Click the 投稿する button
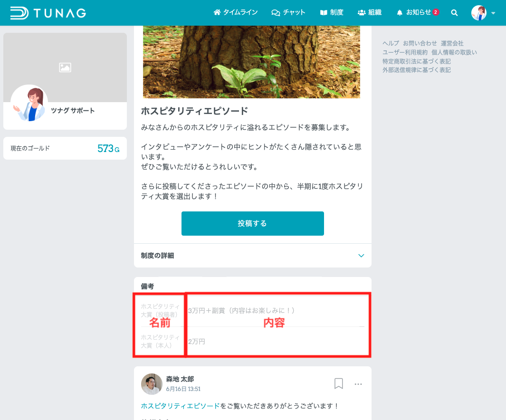This screenshot has width=506, height=420. click(253, 224)
